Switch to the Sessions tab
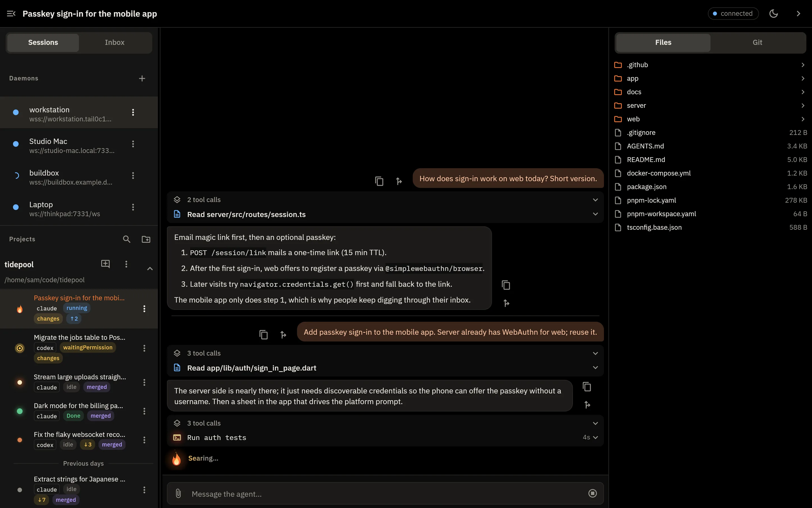Viewport: 812px width, 508px height. [x=43, y=42]
